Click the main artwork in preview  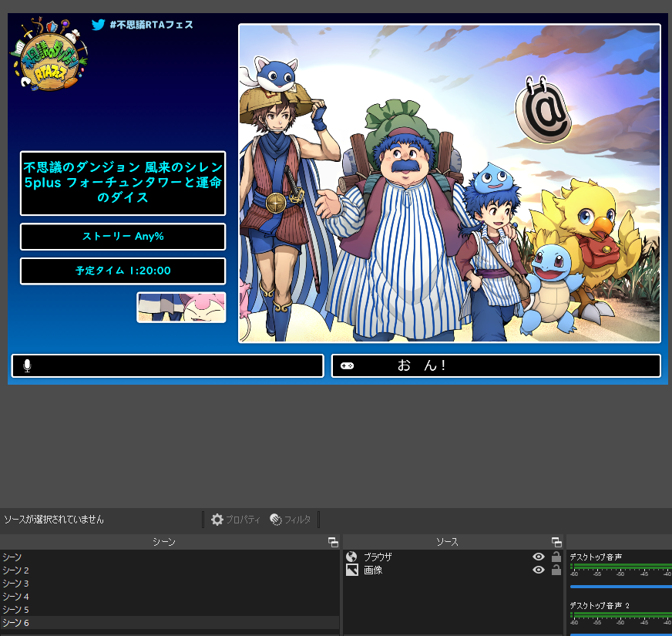pyautogui.click(x=449, y=183)
